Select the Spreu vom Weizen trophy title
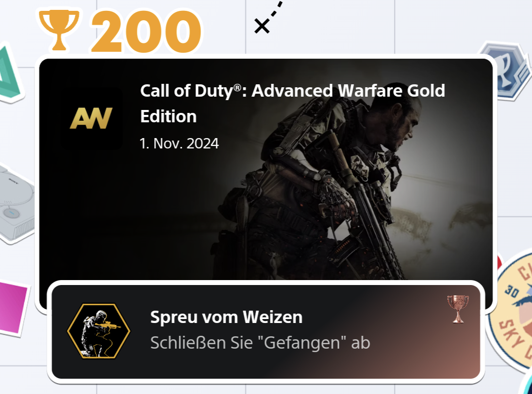Screen dimensions: 532x394 (226, 317)
